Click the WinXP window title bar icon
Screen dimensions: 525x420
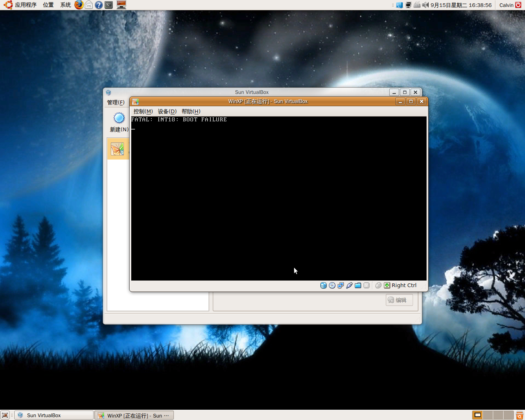[x=135, y=102]
